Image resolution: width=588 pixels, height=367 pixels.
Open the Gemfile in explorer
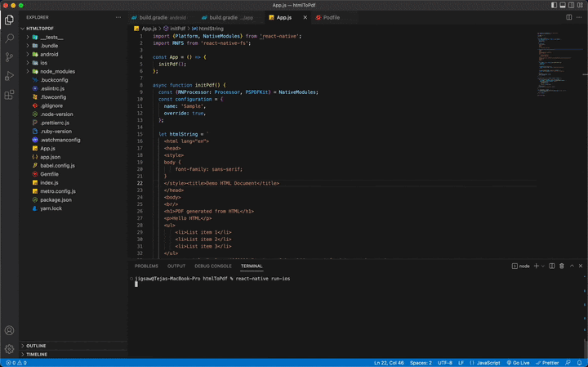(x=49, y=174)
